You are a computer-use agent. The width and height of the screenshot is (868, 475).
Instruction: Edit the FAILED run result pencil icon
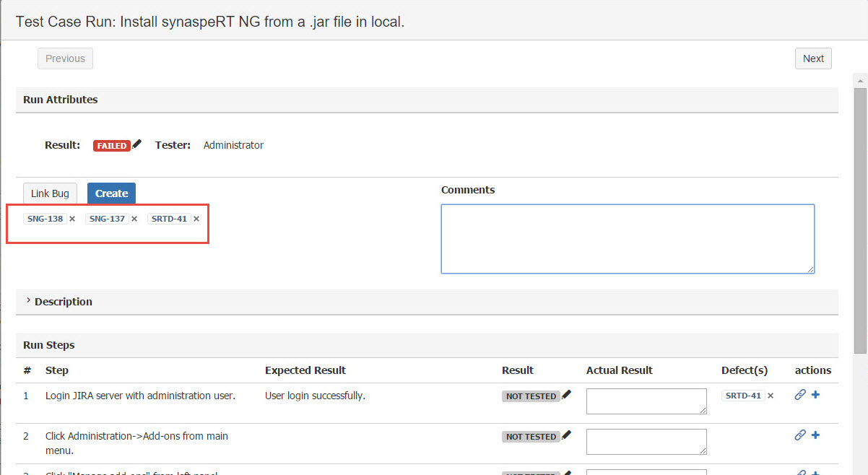click(x=137, y=144)
